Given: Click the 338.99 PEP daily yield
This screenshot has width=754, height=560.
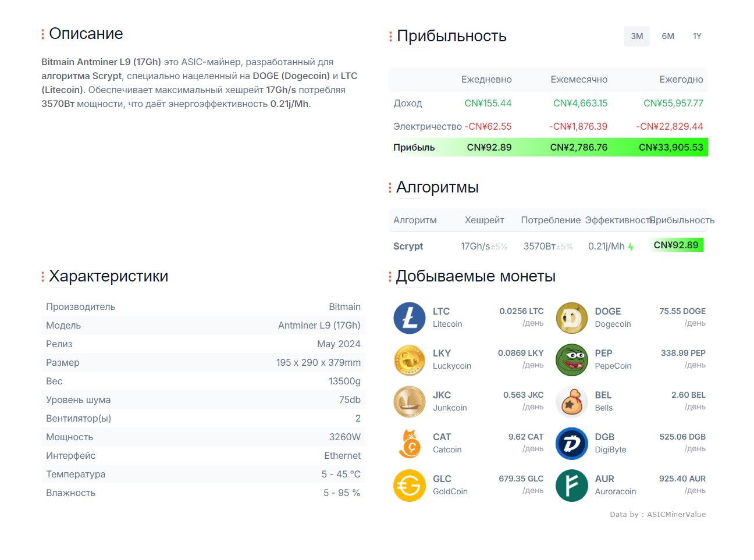Looking at the screenshot, I should 683,353.
